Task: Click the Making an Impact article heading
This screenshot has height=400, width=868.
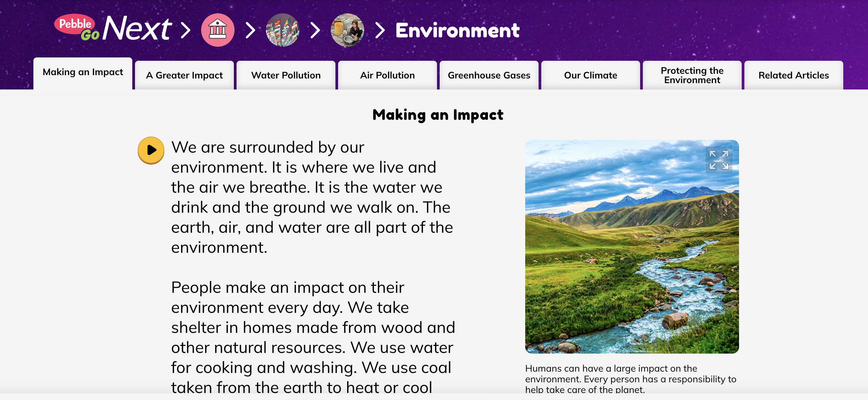Action: [x=438, y=115]
